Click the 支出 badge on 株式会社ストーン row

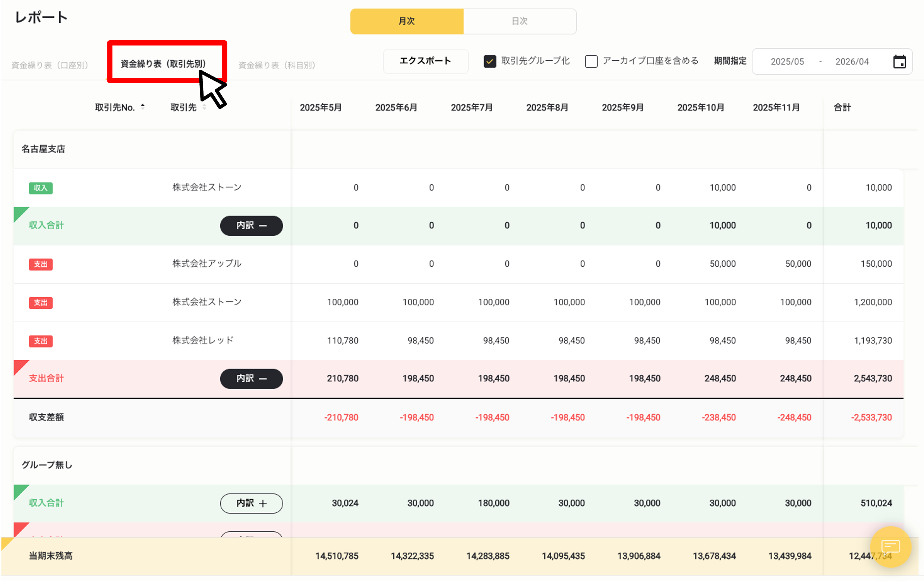point(40,302)
